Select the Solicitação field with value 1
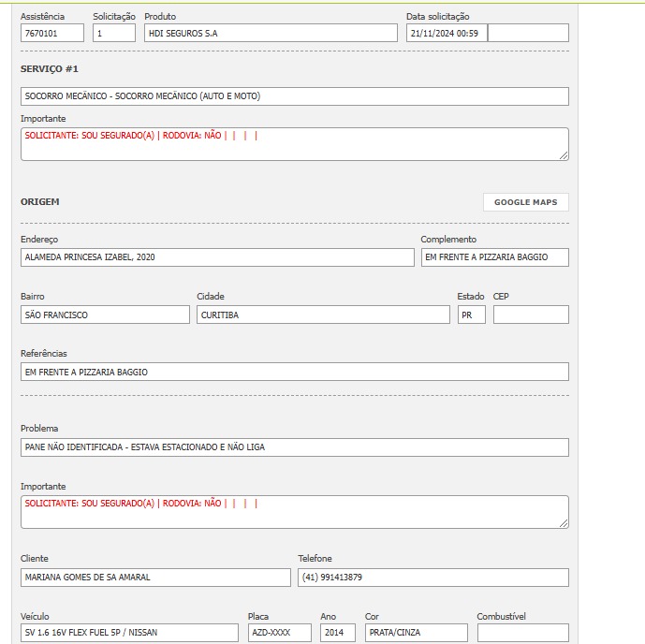The width and height of the screenshot is (645, 644). click(114, 33)
